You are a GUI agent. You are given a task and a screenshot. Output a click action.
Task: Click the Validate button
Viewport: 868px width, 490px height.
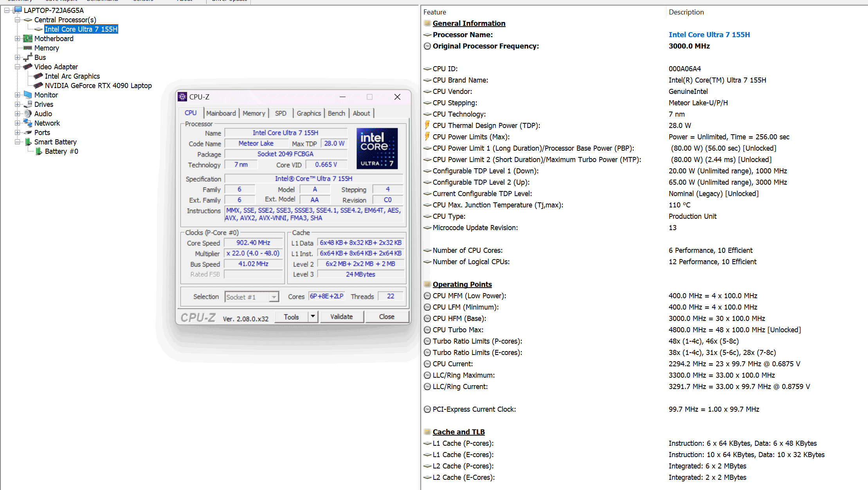pos(342,317)
